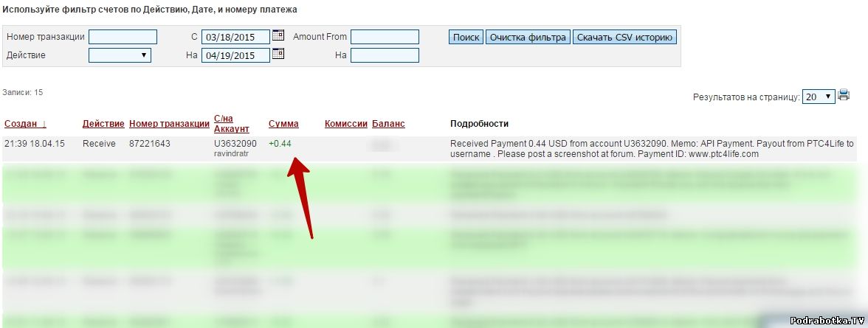
Task: Click the end date field 04/19/2015
Action: (235, 55)
